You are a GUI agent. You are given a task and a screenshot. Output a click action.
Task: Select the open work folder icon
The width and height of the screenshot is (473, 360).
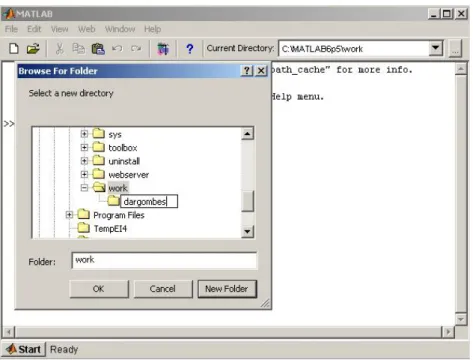tap(99, 187)
